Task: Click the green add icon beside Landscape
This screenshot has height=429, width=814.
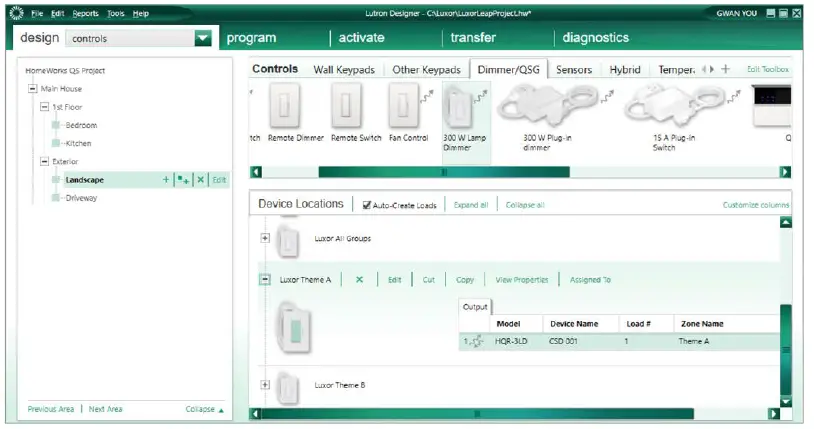Action: pyautogui.click(x=166, y=180)
